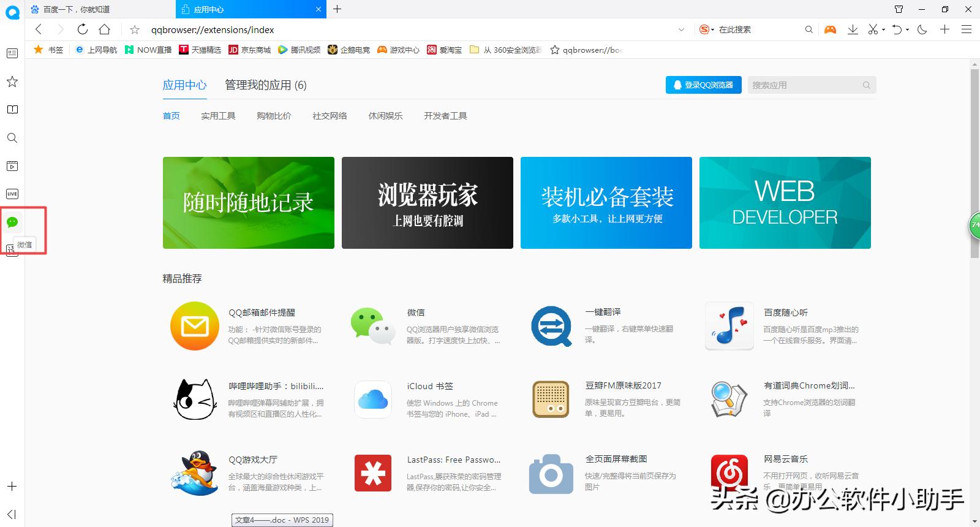Click the scissors screenshot tool

[873, 29]
